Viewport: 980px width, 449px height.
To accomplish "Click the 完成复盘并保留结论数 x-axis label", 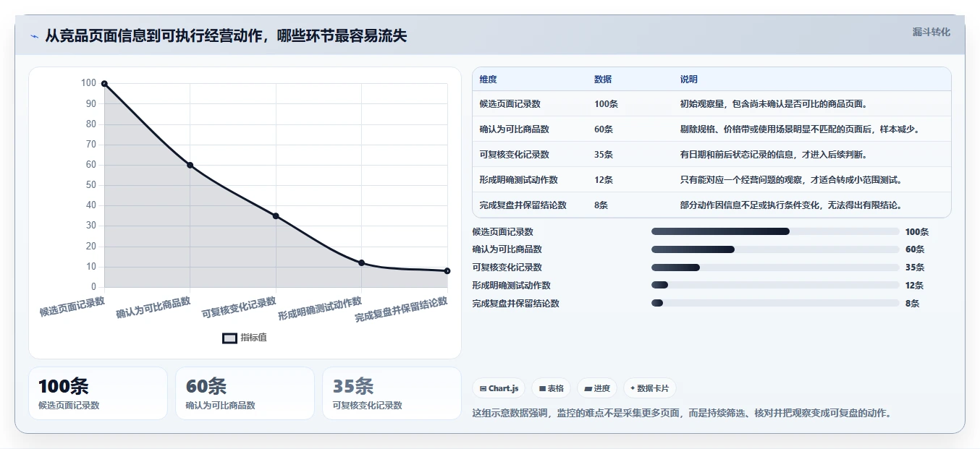I will [402, 309].
